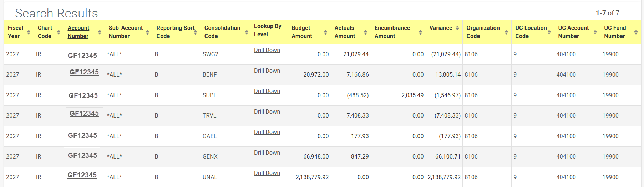Sort by Budget Amount column arrows

pos(325,32)
